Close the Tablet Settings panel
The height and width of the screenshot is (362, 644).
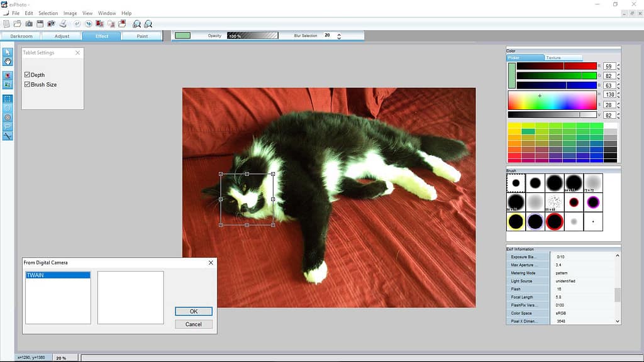78,53
